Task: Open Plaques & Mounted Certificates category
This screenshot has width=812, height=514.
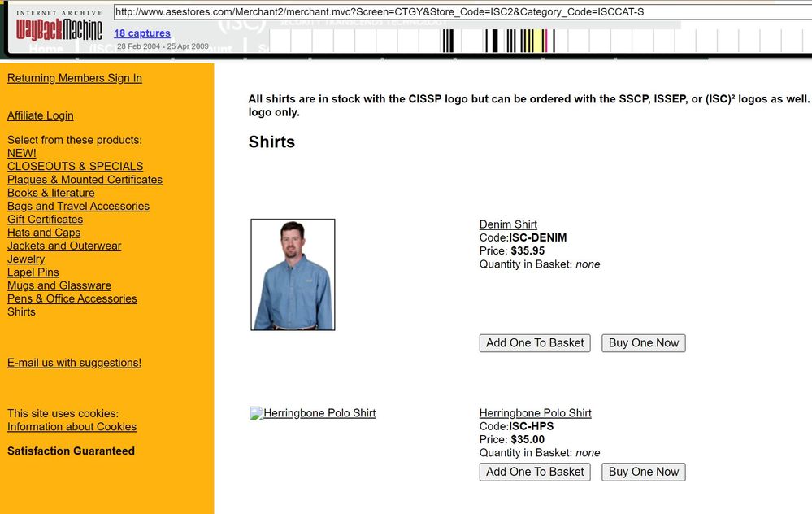Action: coord(85,180)
